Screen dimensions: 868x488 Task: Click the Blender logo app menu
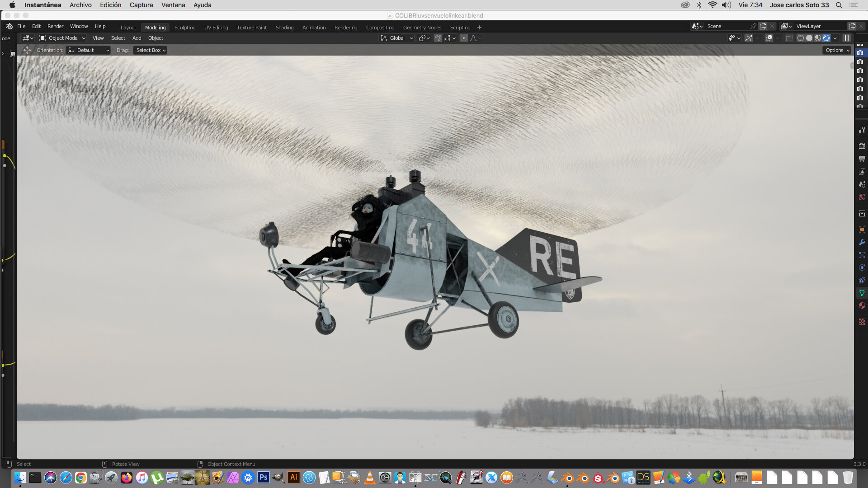[x=9, y=26]
